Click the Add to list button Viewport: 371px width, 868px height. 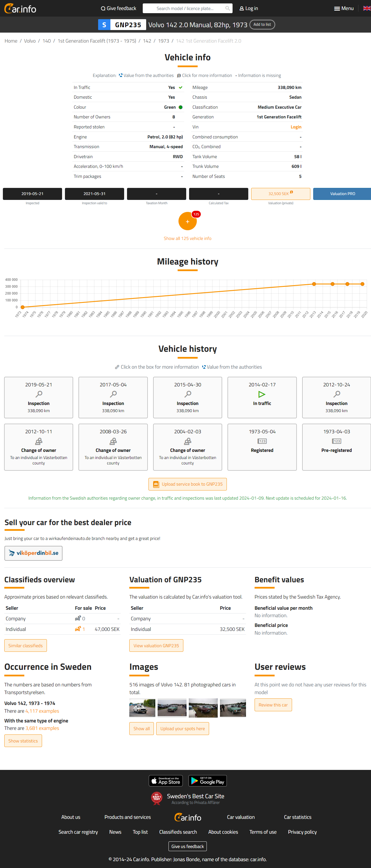262,25
